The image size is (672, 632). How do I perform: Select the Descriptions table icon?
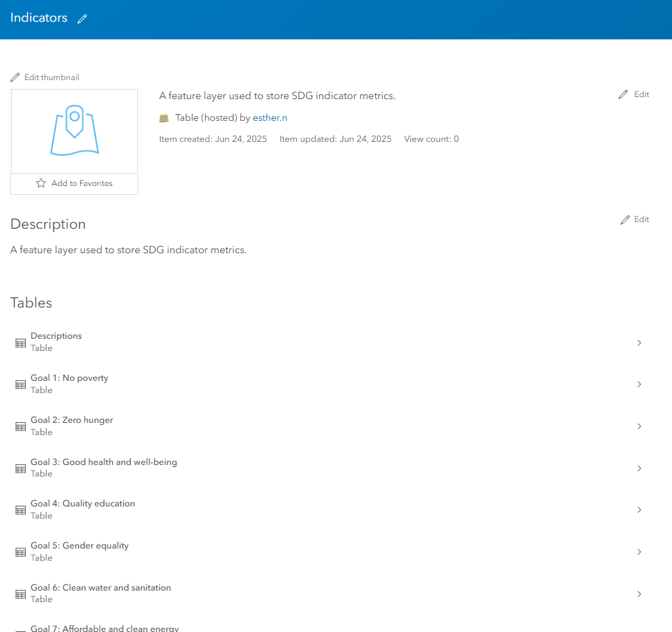[19, 341]
